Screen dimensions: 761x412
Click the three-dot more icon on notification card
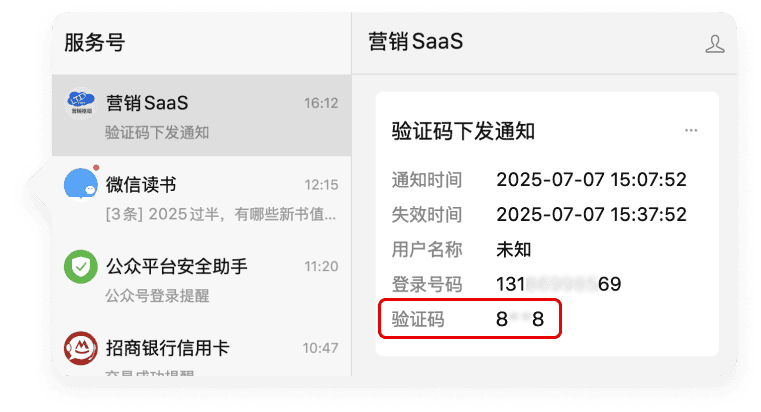(691, 131)
